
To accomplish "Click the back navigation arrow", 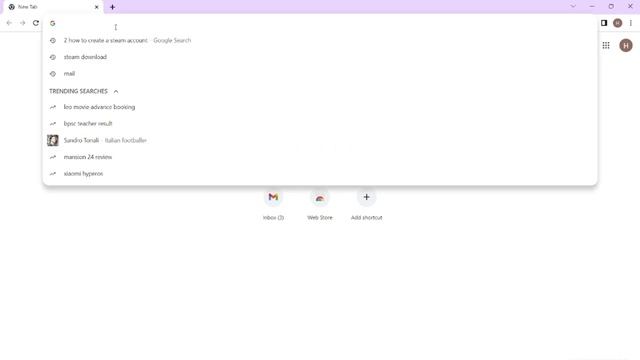I will coord(9,23).
